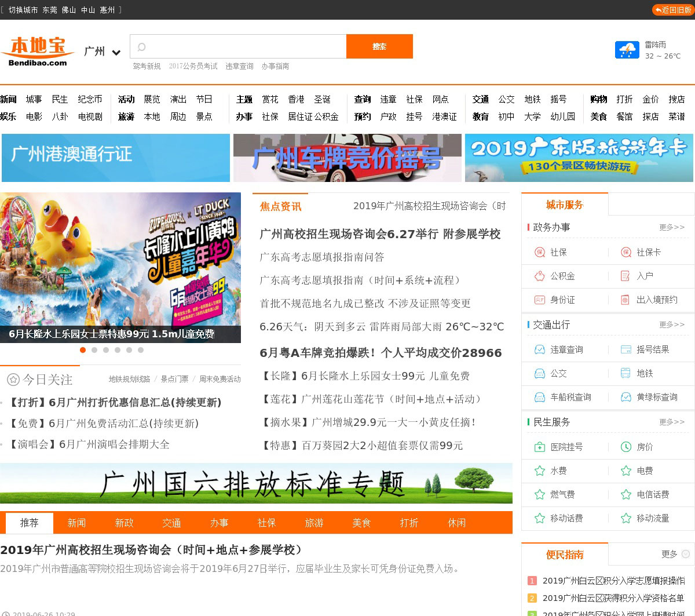This screenshot has height=616, width=695.
Task: Click the water fee (水费) star icon
Action: (x=539, y=471)
